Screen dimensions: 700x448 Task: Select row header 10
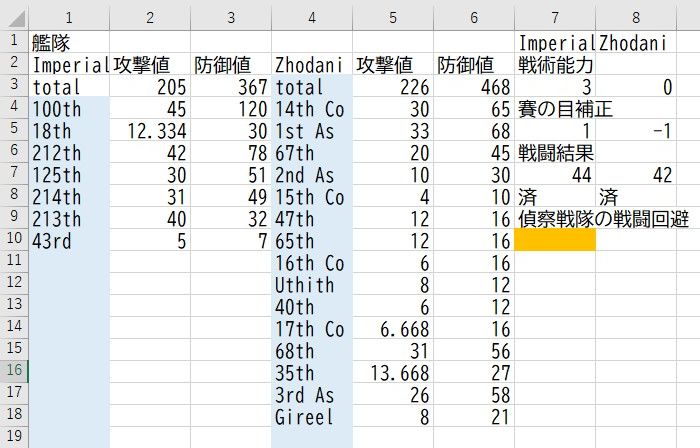[x=14, y=238]
